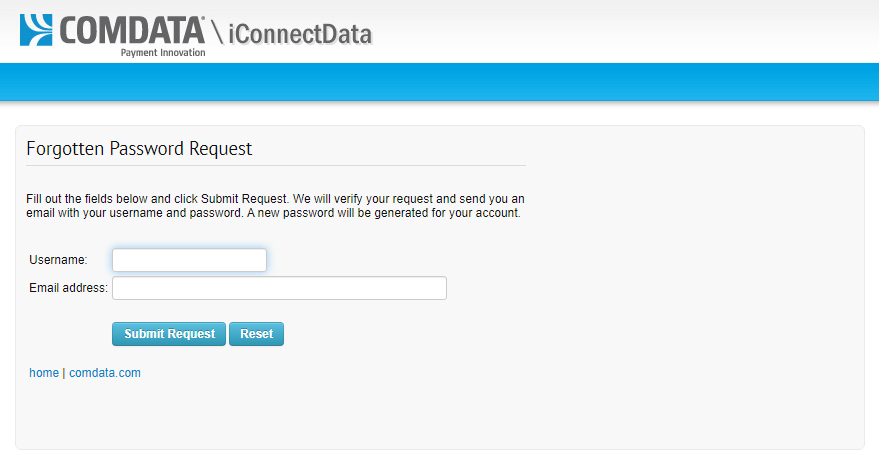The width and height of the screenshot is (879, 461).
Task: Click the instruction paragraph text
Action: (x=275, y=206)
